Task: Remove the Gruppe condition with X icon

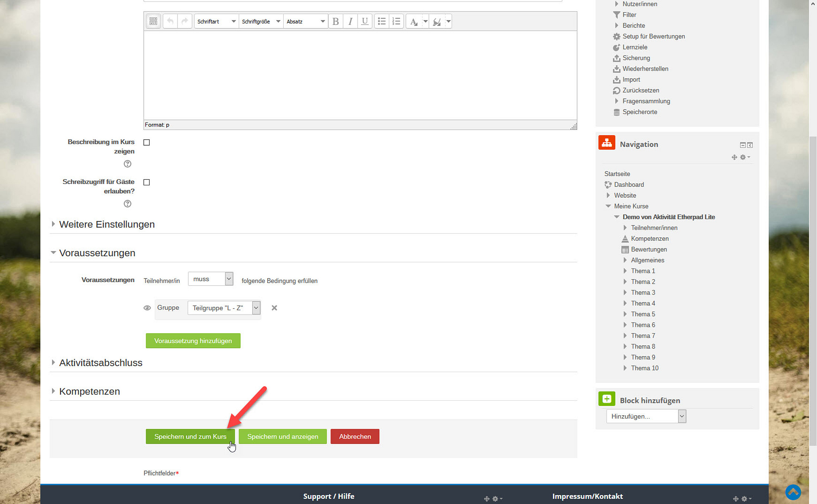Action: 274,308
